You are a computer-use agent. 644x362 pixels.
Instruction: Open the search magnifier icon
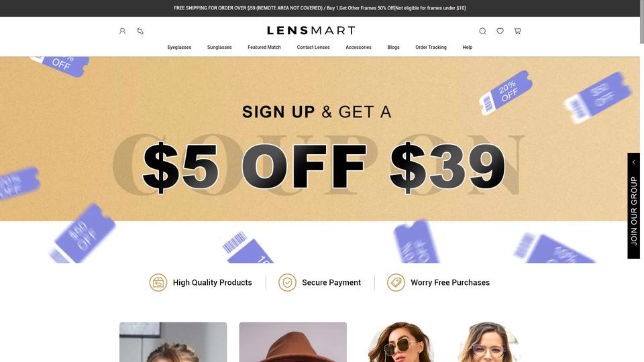click(482, 32)
